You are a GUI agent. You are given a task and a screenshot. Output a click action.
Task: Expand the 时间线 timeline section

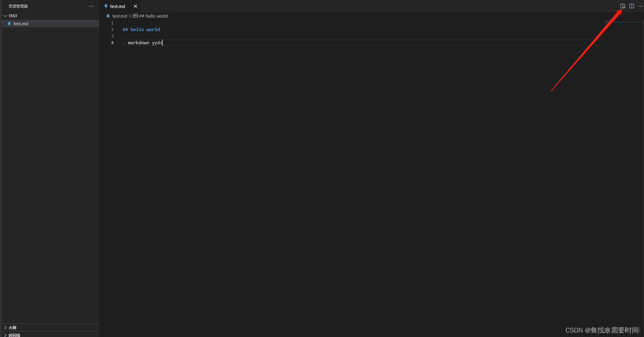tap(50, 335)
